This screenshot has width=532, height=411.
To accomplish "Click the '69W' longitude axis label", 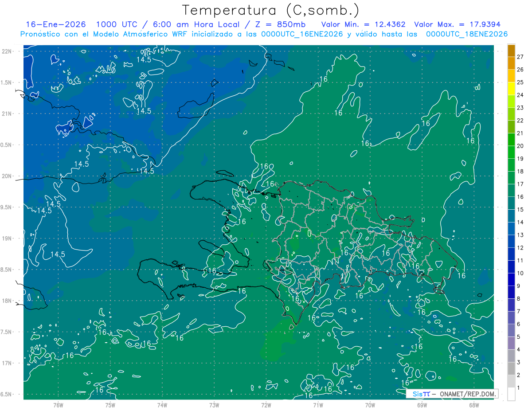I will pyautogui.click(x=422, y=404).
